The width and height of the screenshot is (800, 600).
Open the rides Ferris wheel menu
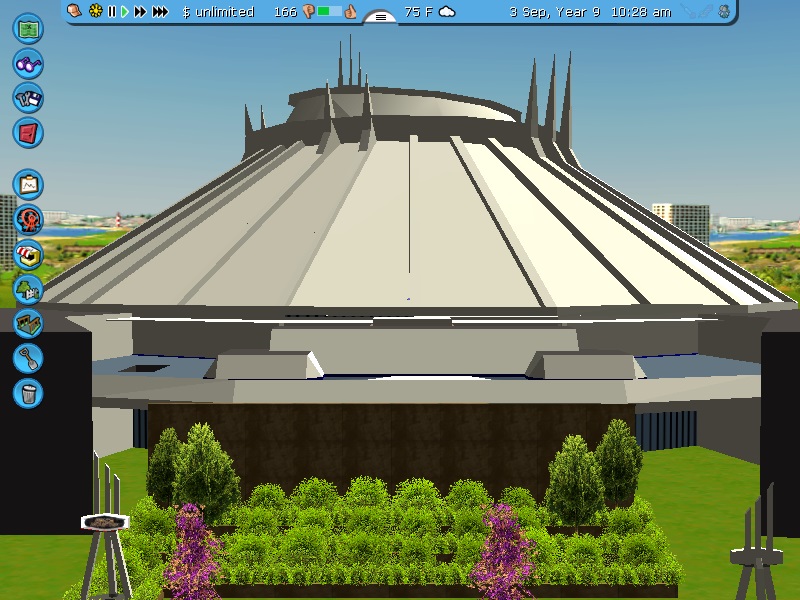point(28,219)
